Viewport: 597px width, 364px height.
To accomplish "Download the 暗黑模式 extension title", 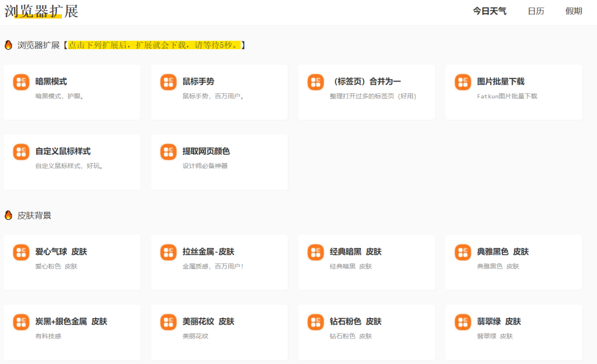I will [x=51, y=81].
